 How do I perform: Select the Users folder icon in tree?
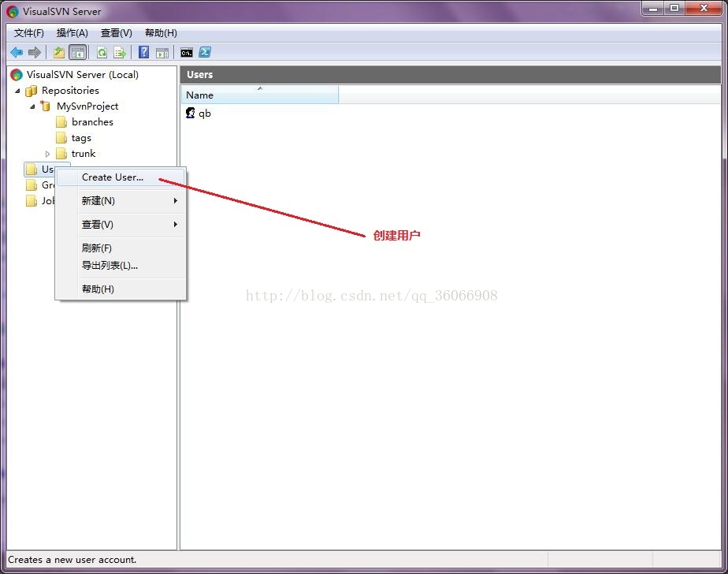coord(32,170)
